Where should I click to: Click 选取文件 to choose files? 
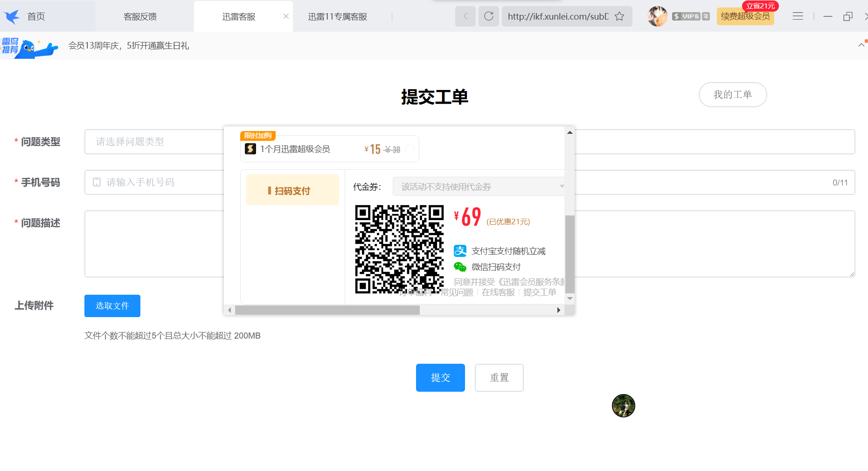[x=112, y=305]
